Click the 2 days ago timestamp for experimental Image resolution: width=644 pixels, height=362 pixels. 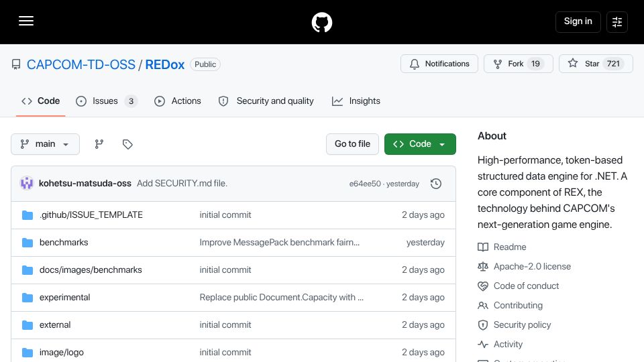click(x=423, y=298)
